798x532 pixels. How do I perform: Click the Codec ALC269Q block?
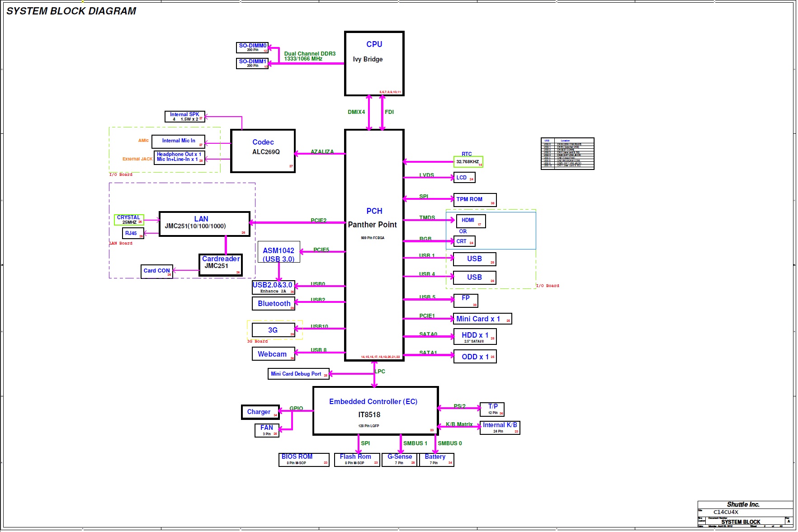[x=263, y=151]
